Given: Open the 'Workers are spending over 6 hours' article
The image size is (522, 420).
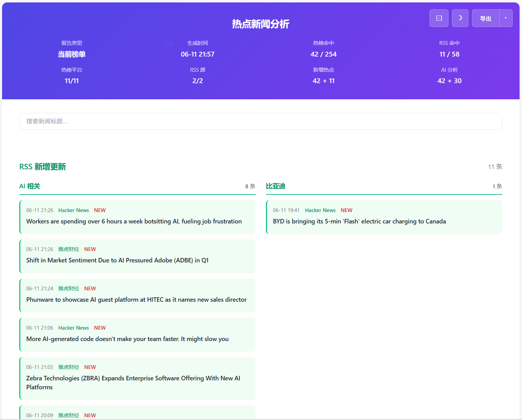Looking at the screenshot, I should pyautogui.click(x=134, y=221).
